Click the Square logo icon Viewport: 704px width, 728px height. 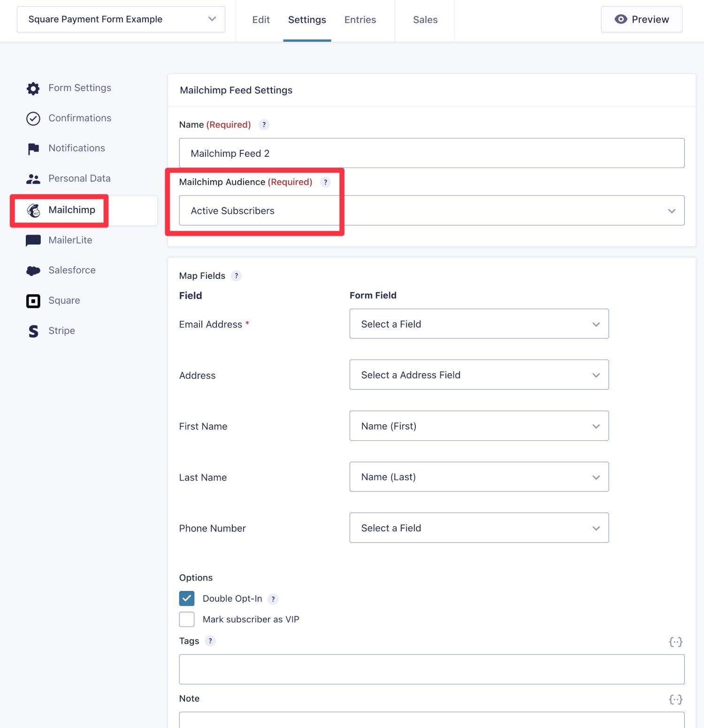[33, 301]
